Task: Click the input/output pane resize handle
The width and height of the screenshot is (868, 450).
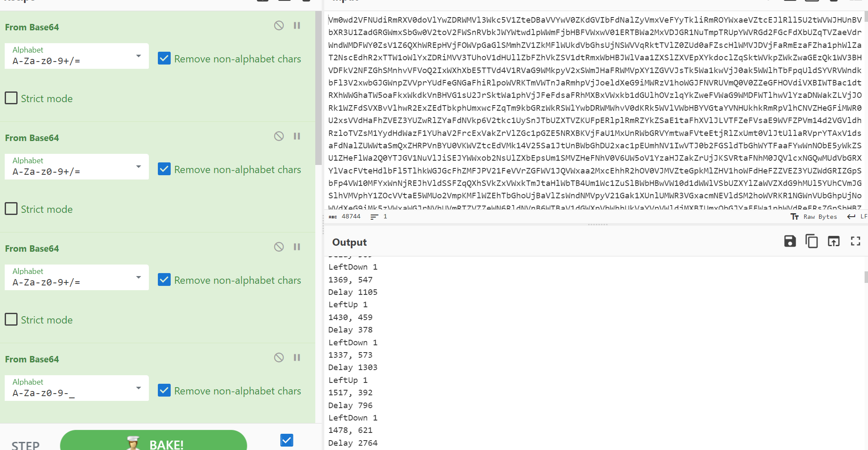Action: pyautogui.click(x=598, y=224)
